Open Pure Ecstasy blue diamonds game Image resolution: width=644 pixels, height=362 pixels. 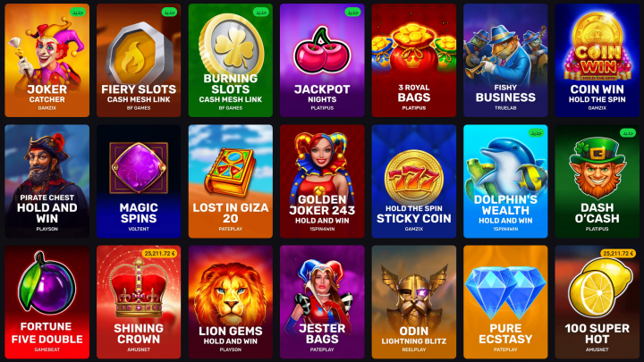click(x=505, y=302)
